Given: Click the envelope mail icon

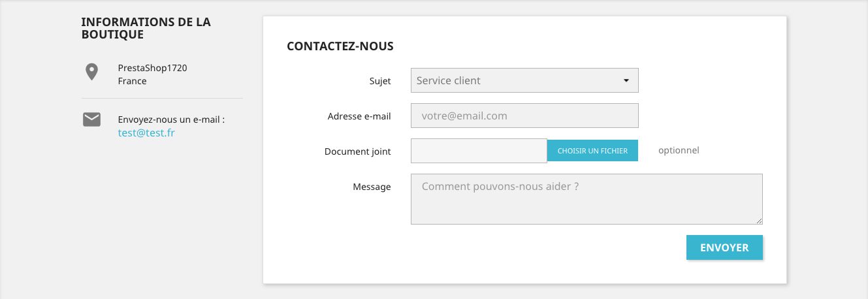Looking at the screenshot, I should (x=91, y=119).
